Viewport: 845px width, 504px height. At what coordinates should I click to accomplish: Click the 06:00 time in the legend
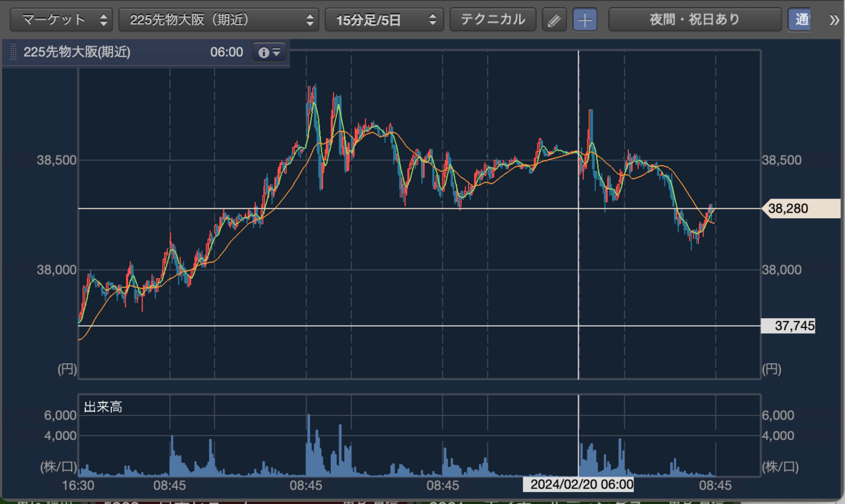click(x=227, y=52)
